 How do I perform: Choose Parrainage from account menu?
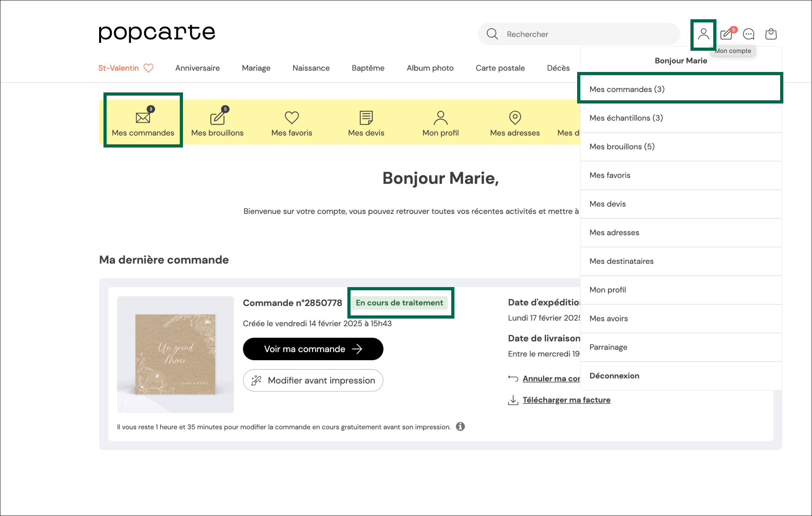click(x=608, y=347)
